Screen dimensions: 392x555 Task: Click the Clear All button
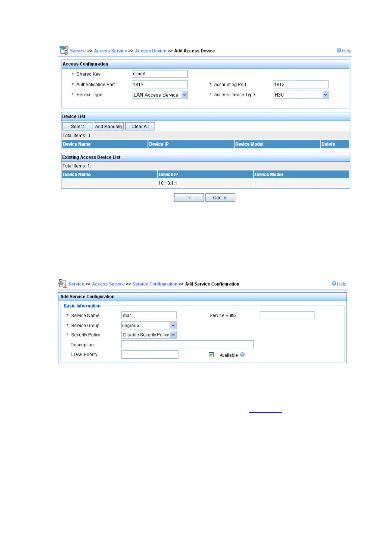pos(140,127)
